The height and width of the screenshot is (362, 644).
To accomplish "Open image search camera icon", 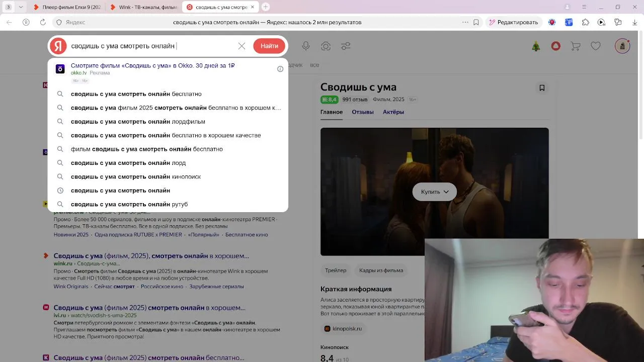I will coord(326,46).
